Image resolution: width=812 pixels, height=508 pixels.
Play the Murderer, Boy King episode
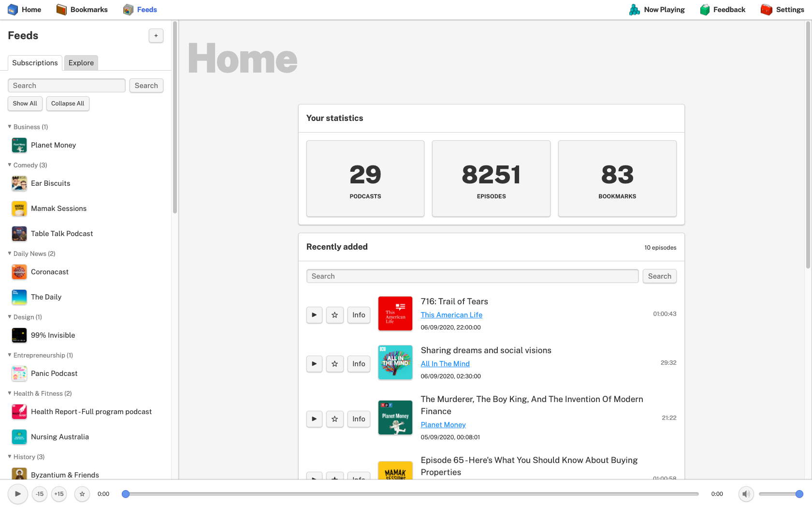(314, 419)
